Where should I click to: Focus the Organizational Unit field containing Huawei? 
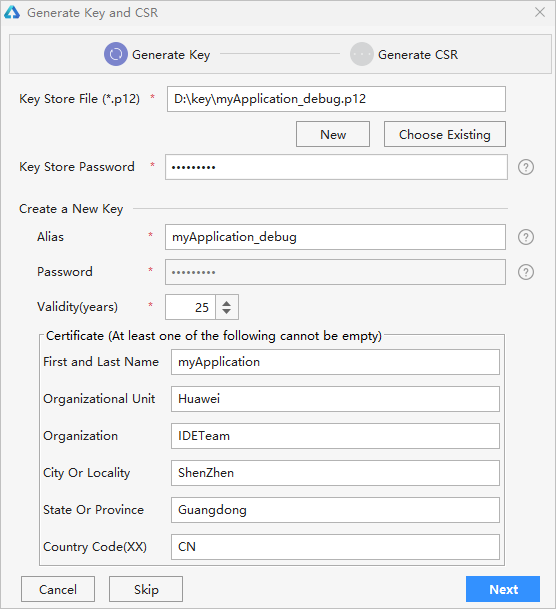(x=335, y=399)
